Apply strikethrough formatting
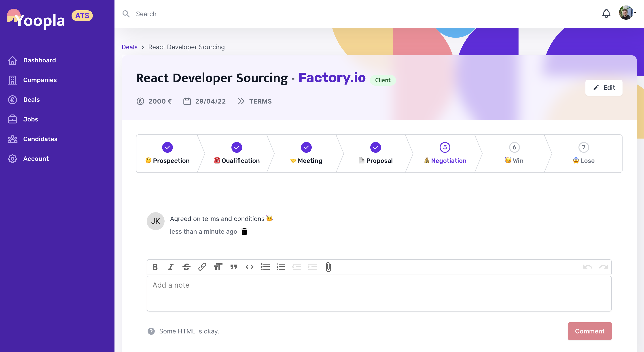Screen dimensions: 644x352 (186, 267)
